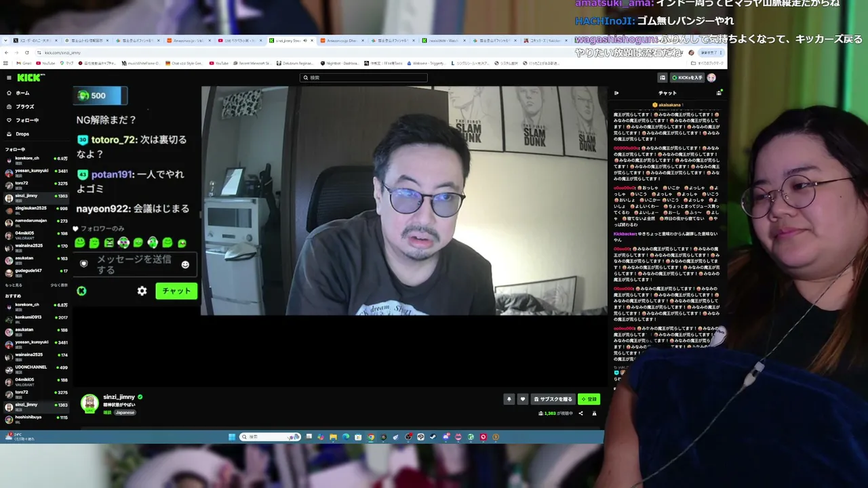Mute the sinzi_jimny tab via speaker icon

(x=305, y=41)
